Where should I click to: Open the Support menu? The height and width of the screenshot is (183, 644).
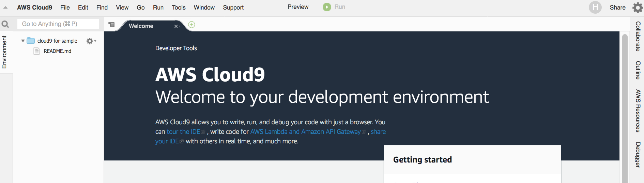click(x=233, y=7)
